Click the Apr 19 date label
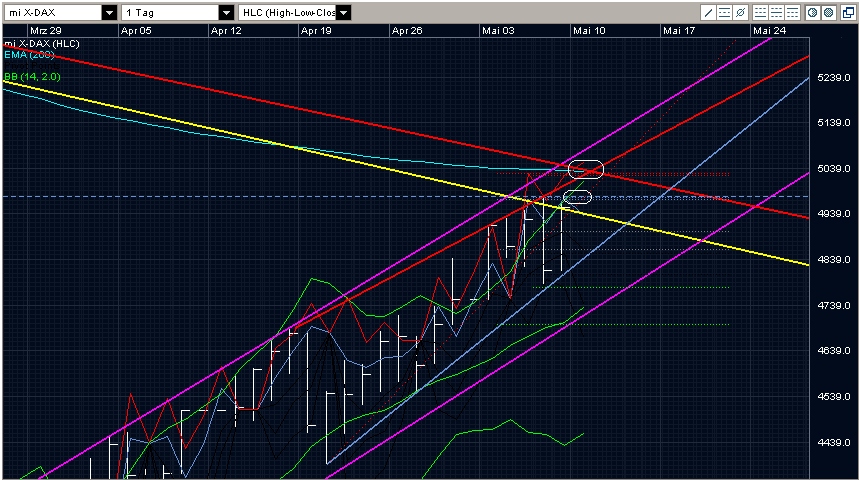Screen dimensions: 859x480 (x=316, y=31)
